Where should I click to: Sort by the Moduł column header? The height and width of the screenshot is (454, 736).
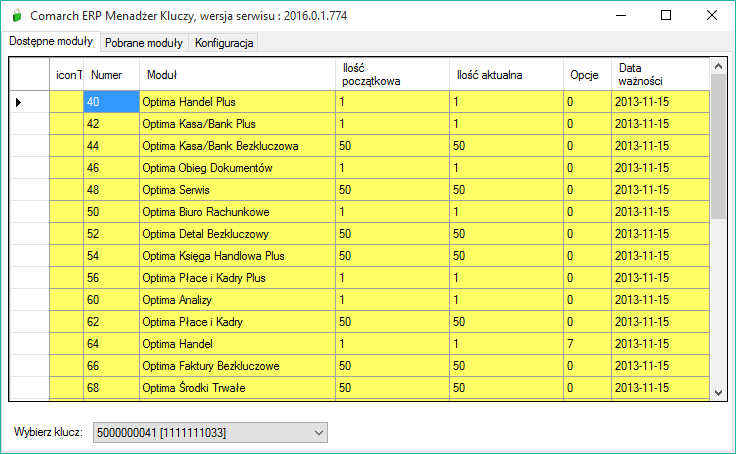(x=238, y=74)
